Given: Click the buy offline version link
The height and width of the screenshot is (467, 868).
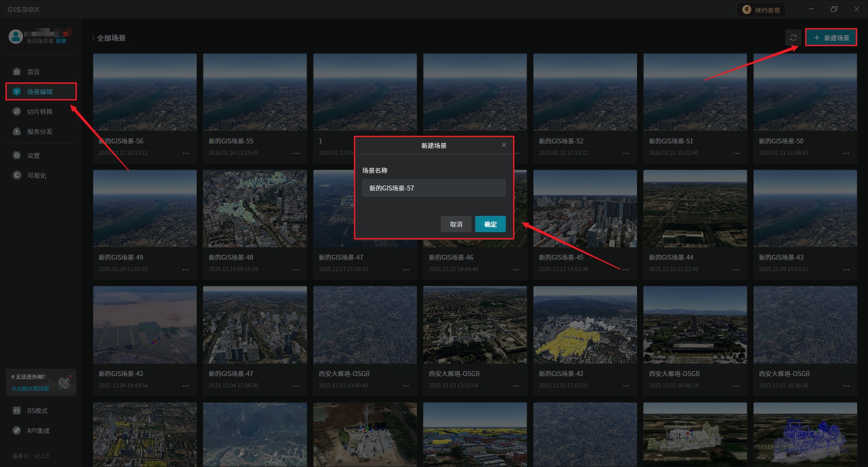Looking at the screenshot, I should tap(30, 388).
